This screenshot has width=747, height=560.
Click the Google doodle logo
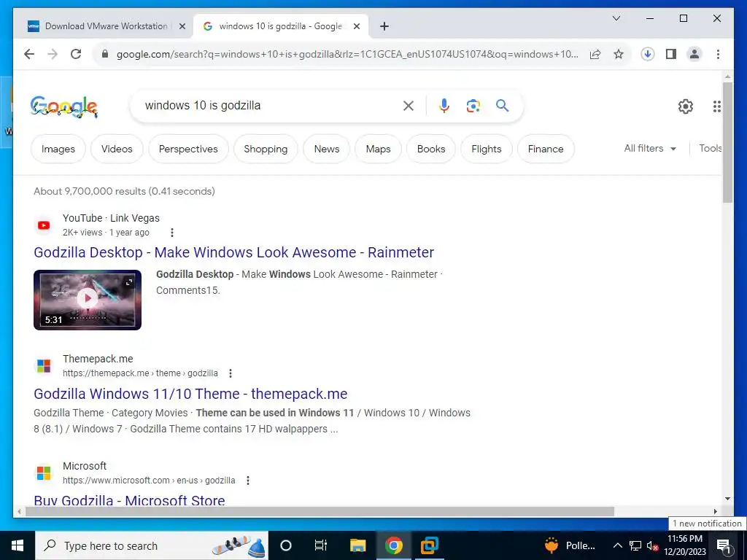click(x=64, y=106)
